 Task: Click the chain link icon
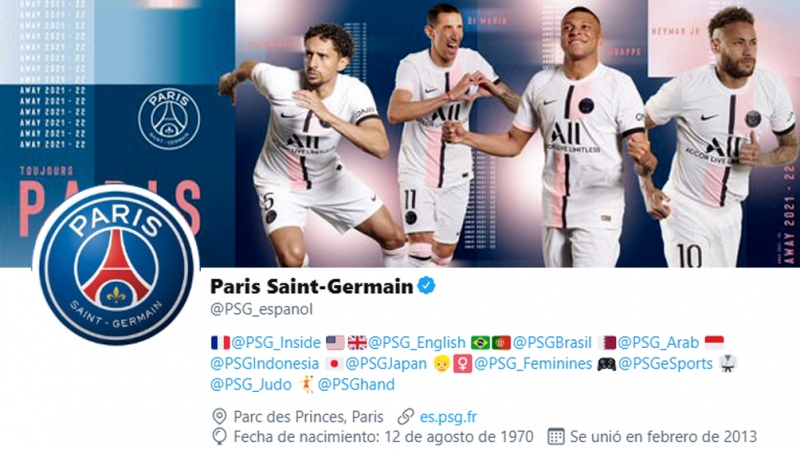coord(406,416)
